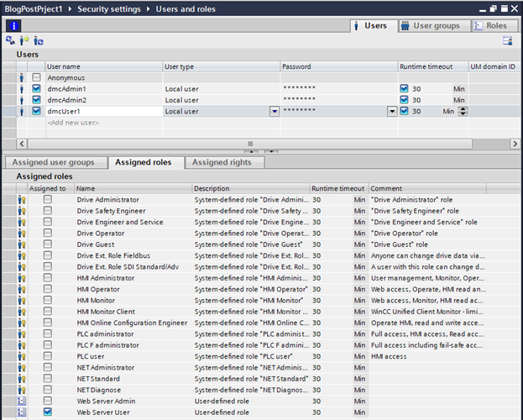Image resolution: width=523 pixels, height=420 pixels.
Task: Click the left arrow of horizontal scrollbar
Action: tap(22, 144)
